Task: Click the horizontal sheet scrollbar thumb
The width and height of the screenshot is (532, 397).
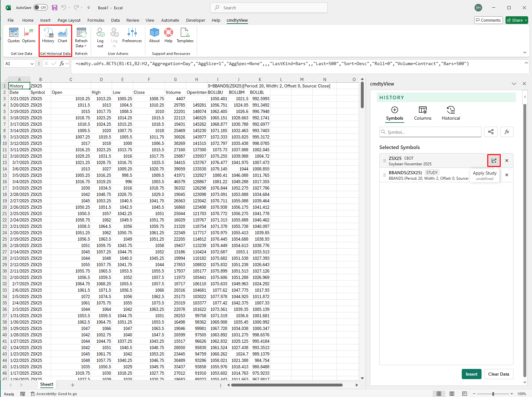Action: pyautogui.click(x=287, y=385)
